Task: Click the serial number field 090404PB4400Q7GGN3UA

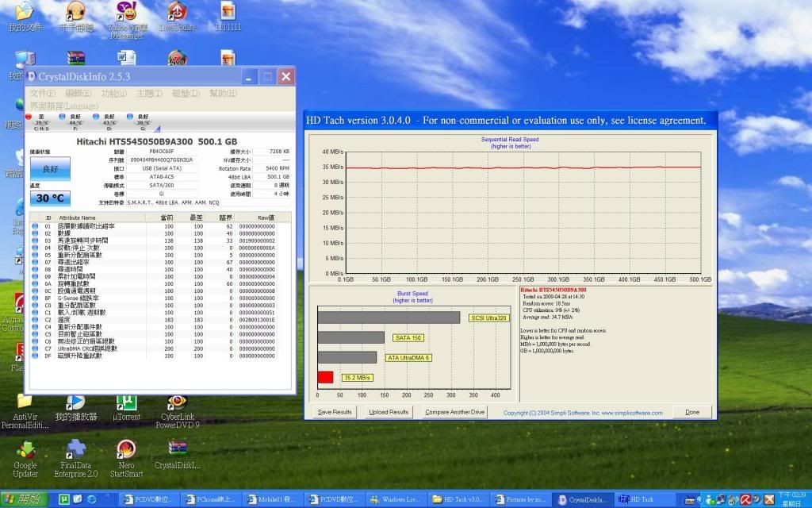Action: coord(162,160)
